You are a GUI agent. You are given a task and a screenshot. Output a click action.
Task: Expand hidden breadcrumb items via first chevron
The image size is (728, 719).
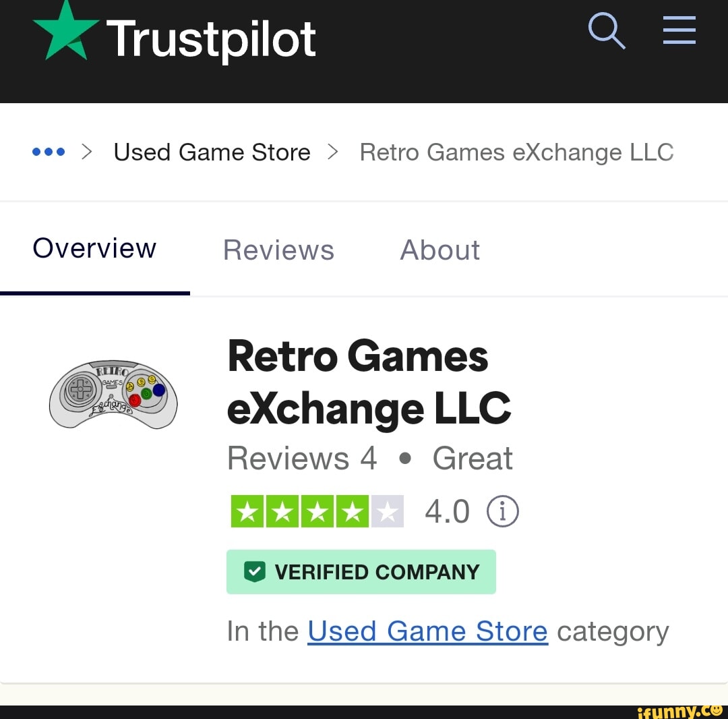(88, 152)
